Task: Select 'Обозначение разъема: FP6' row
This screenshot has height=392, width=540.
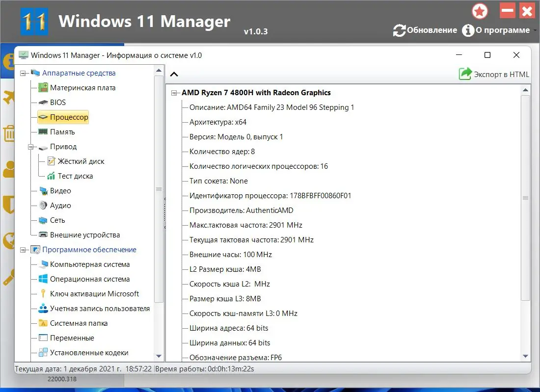Action: click(236, 357)
